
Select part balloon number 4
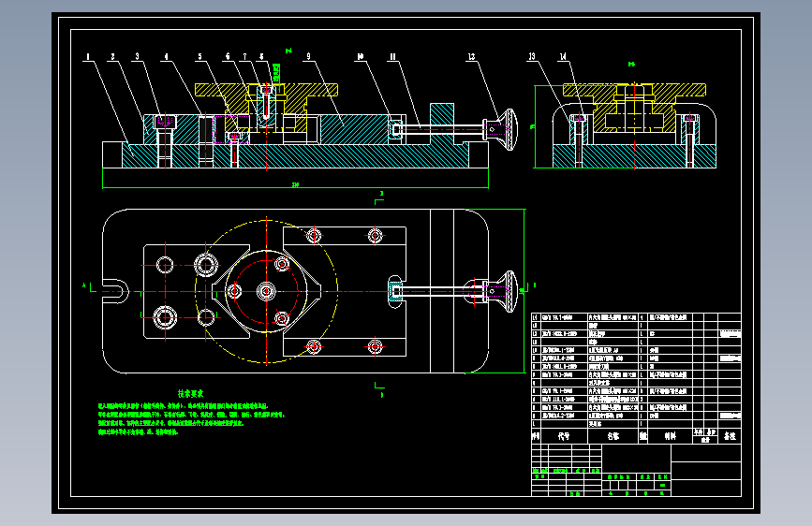click(x=166, y=57)
